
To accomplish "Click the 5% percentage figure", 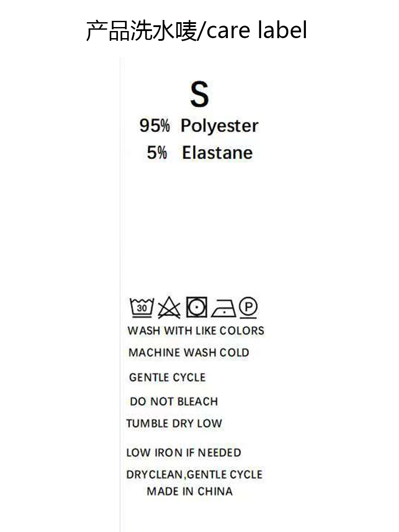I will pos(157,153).
